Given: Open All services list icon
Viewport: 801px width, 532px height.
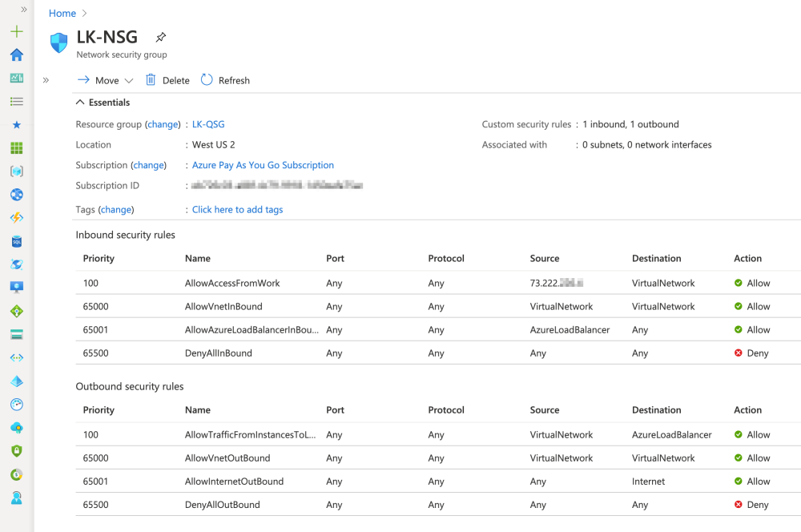Looking at the screenshot, I should (x=17, y=102).
